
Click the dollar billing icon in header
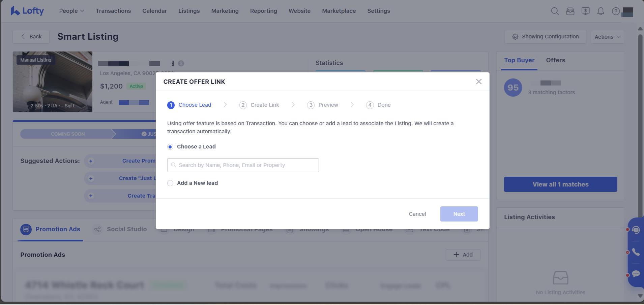tap(586, 11)
